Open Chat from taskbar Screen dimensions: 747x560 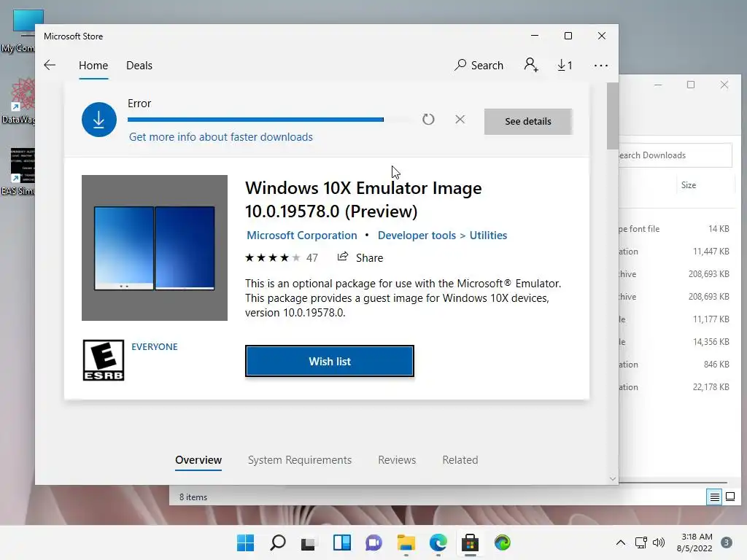(x=373, y=542)
